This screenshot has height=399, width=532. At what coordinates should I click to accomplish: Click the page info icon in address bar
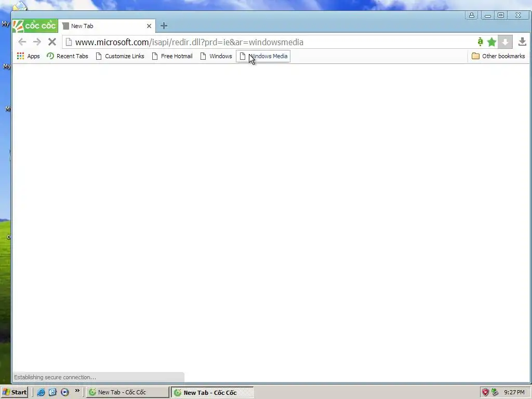(x=69, y=42)
